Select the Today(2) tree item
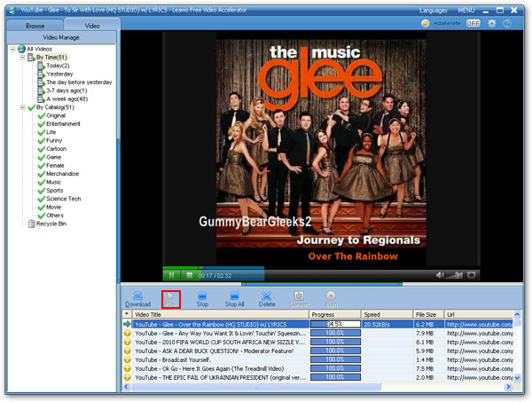532x402 pixels. click(58, 66)
